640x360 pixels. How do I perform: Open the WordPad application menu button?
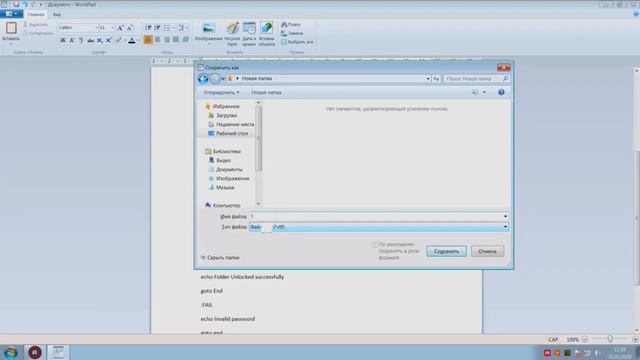tap(11, 14)
